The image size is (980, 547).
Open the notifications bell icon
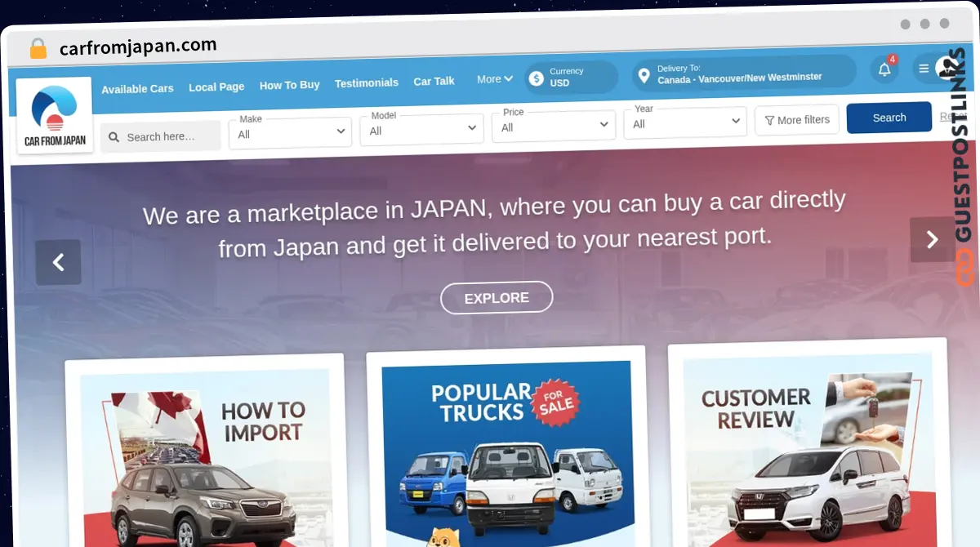884,69
